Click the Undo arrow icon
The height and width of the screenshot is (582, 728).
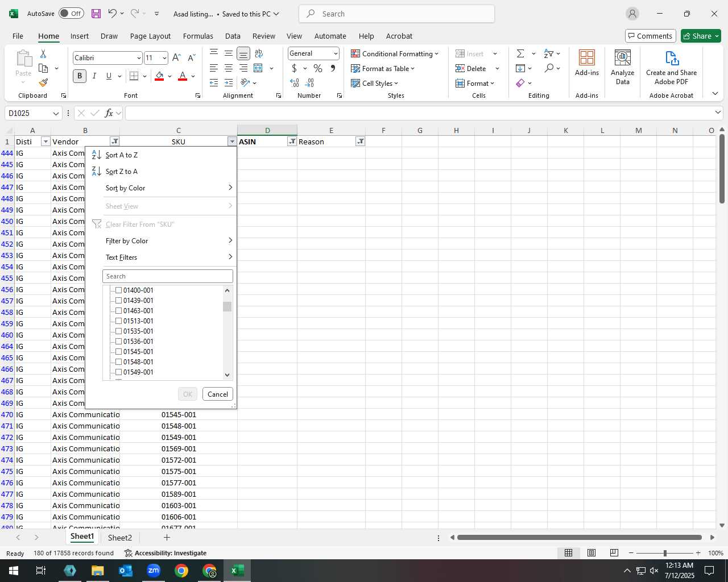click(x=113, y=14)
